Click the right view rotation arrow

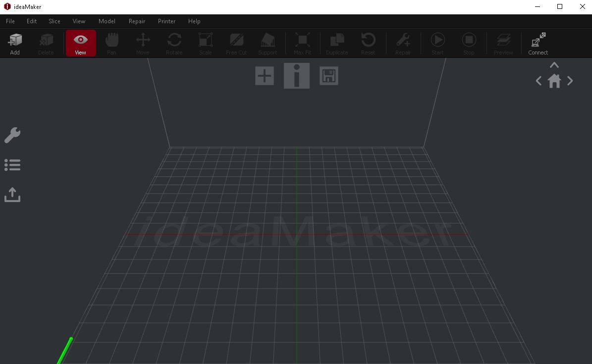[x=570, y=81]
